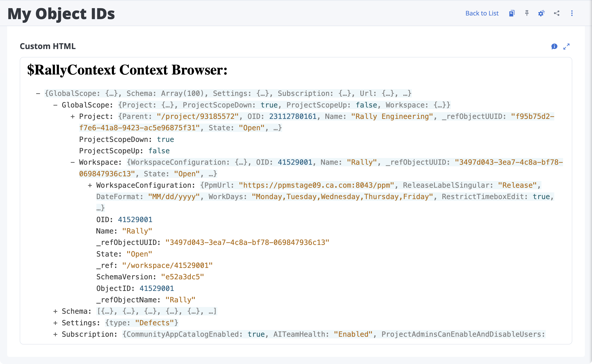Collapse the Workspace node

(73, 162)
